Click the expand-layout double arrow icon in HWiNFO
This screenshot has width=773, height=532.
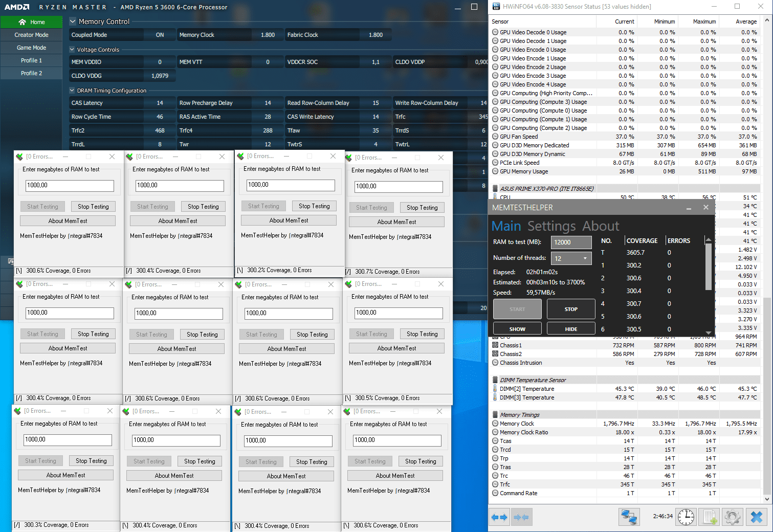[499, 517]
